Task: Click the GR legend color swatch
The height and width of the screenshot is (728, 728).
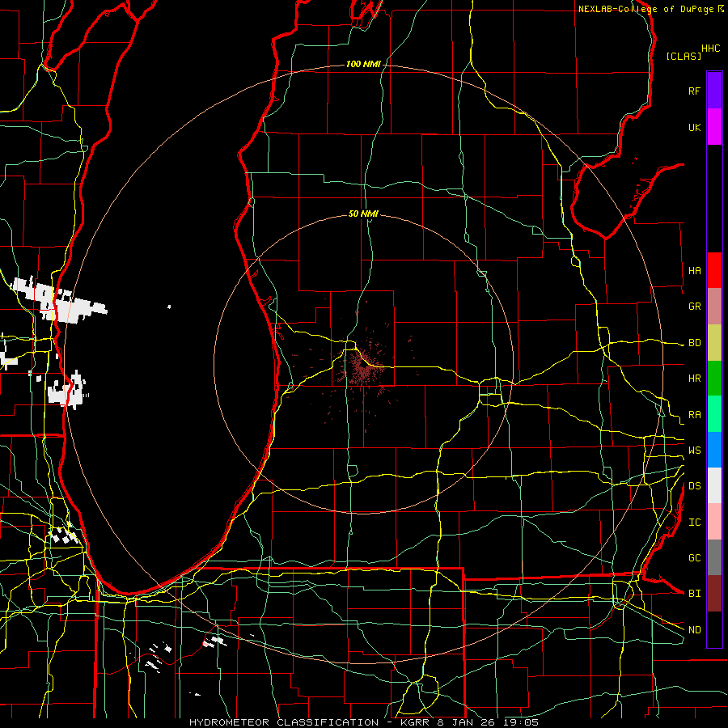Action: coord(714,307)
